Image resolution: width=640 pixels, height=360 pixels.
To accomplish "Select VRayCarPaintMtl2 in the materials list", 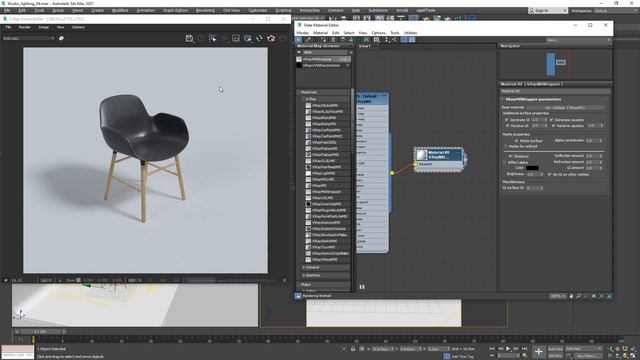I will [327, 136].
